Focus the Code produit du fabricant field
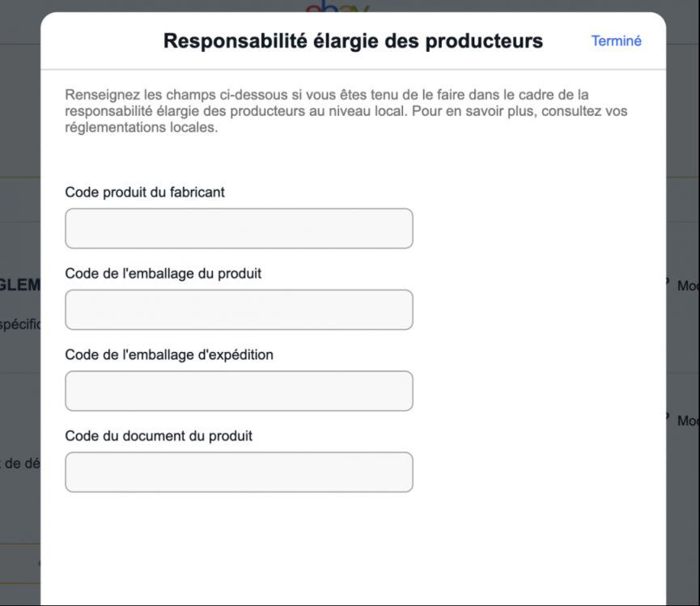Screen dimensions: 700x606 pyautogui.click(x=239, y=228)
